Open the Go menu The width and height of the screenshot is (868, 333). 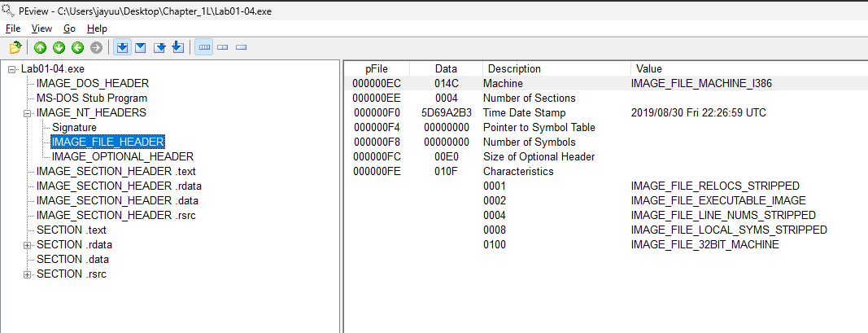pos(69,28)
